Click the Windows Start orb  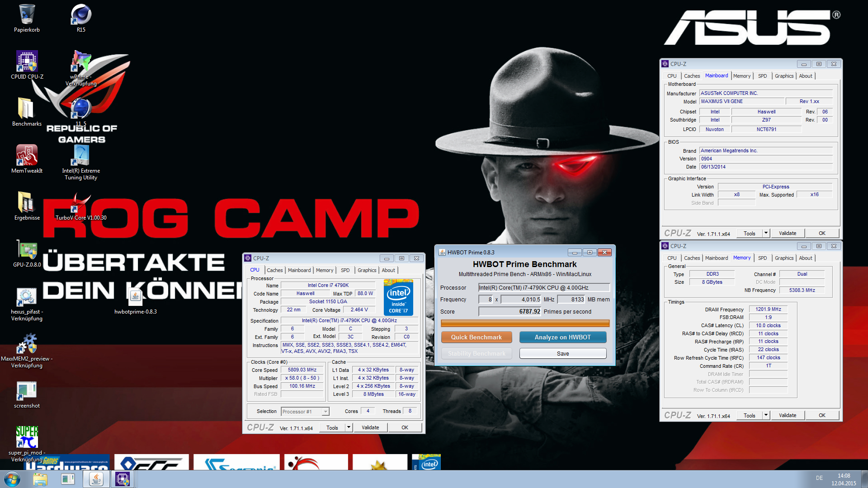click(12, 479)
